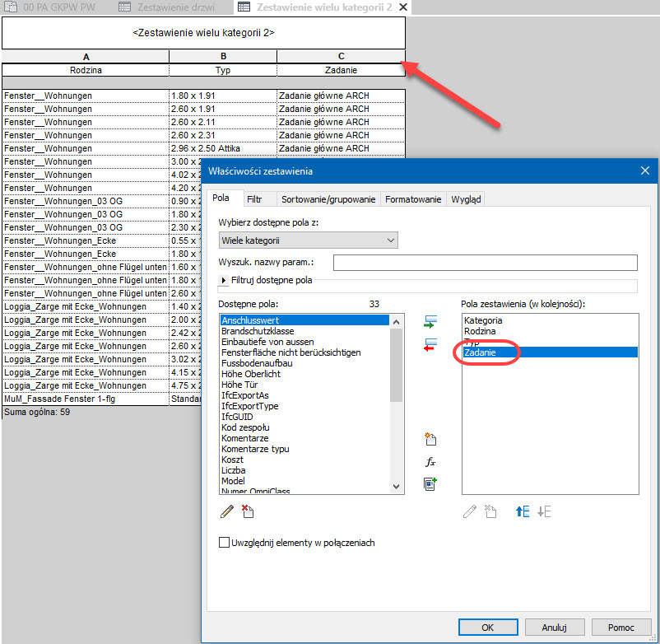
Task: Click the red Remove parameter arrow icon
Action: coord(430,344)
